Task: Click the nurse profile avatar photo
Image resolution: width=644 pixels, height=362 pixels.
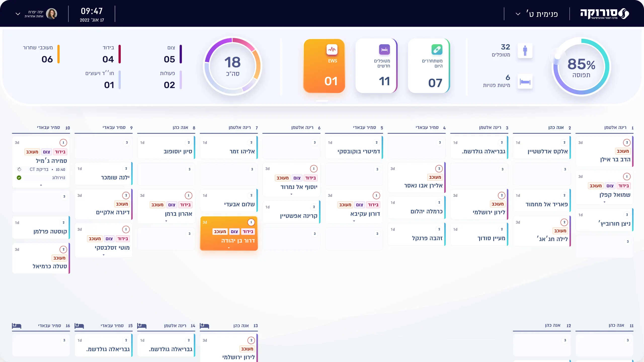Action: (x=52, y=14)
